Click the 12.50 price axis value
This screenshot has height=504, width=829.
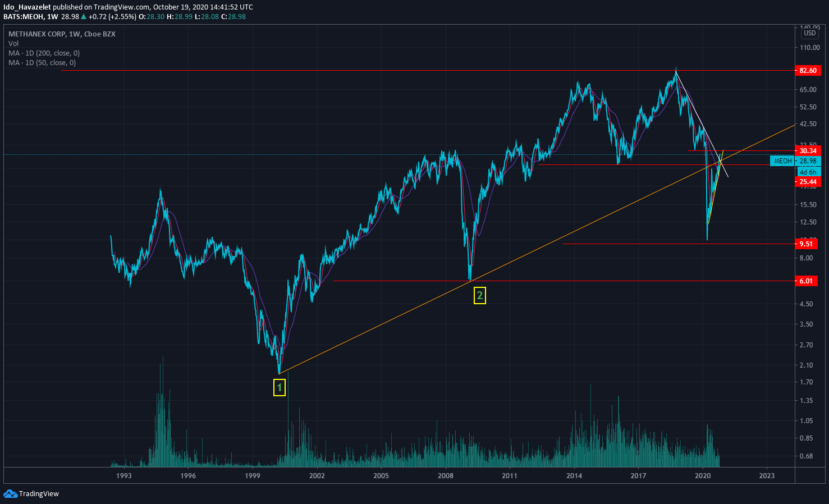[808, 223]
